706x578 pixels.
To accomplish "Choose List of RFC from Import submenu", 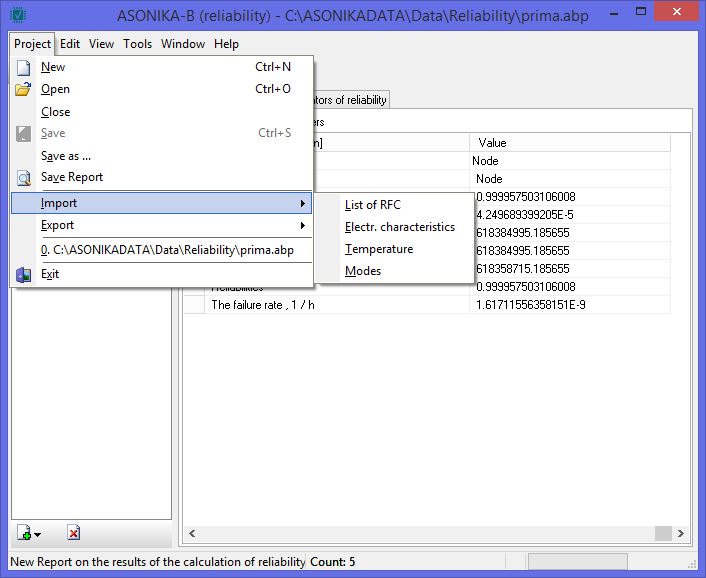I will tap(372, 205).
